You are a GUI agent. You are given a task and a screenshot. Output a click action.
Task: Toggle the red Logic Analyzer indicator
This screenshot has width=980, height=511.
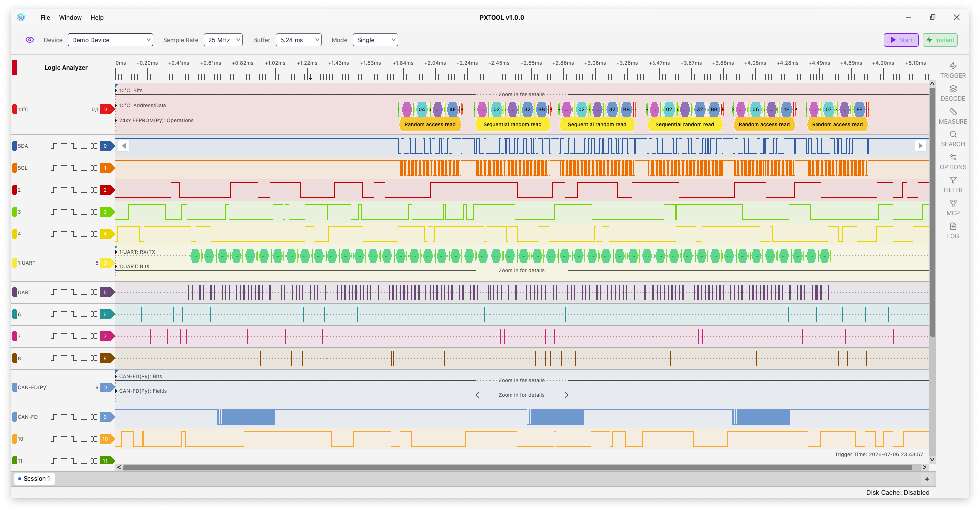[x=15, y=67]
